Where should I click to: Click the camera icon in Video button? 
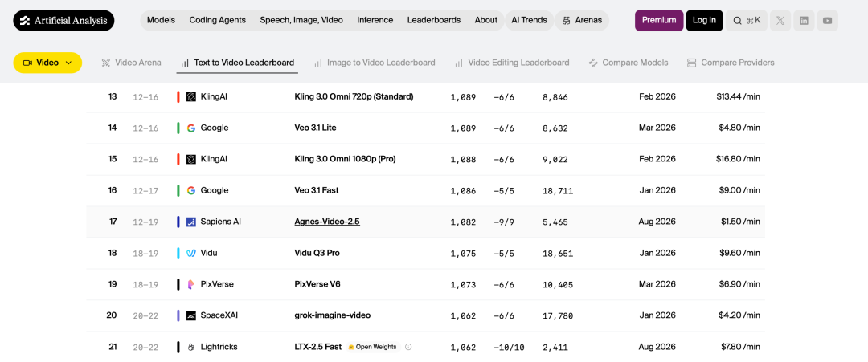click(27, 63)
